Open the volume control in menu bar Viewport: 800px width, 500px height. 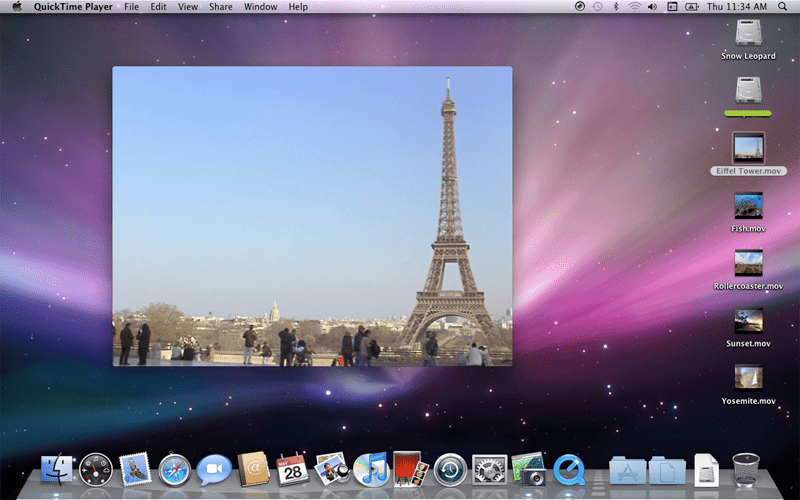pos(653,7)
